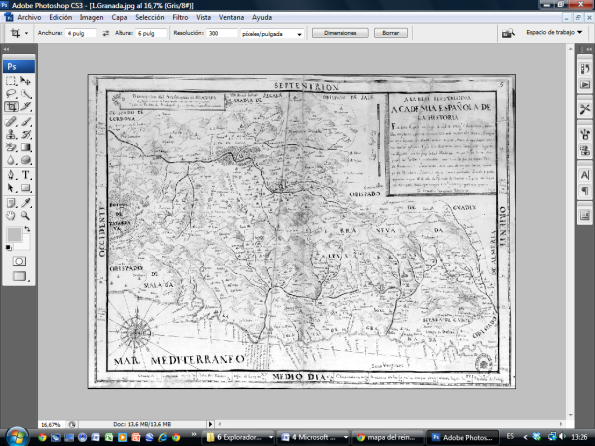Viewport: 595px width, 446px height.
Task: Select the Dodge tool
Action: [x=25, y=160]
